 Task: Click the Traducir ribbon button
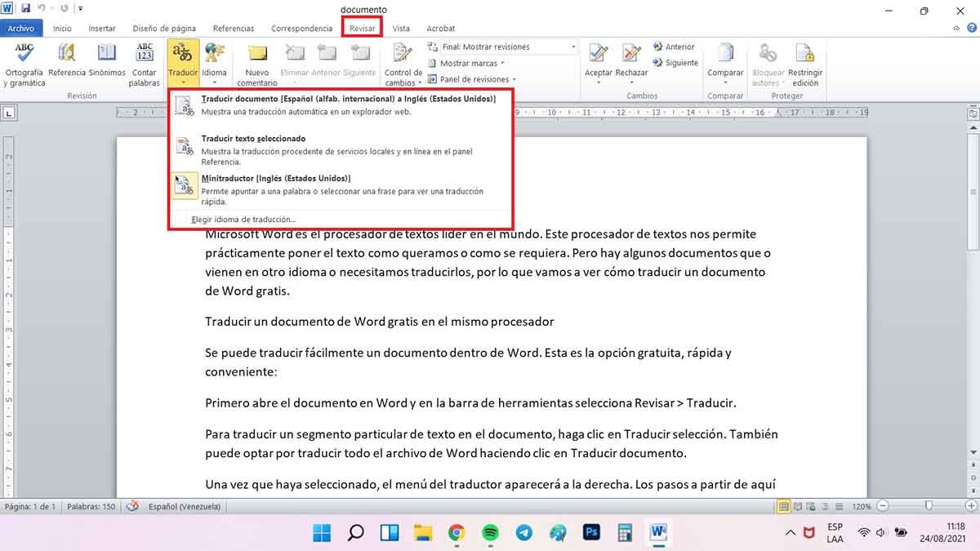point(183,63)
